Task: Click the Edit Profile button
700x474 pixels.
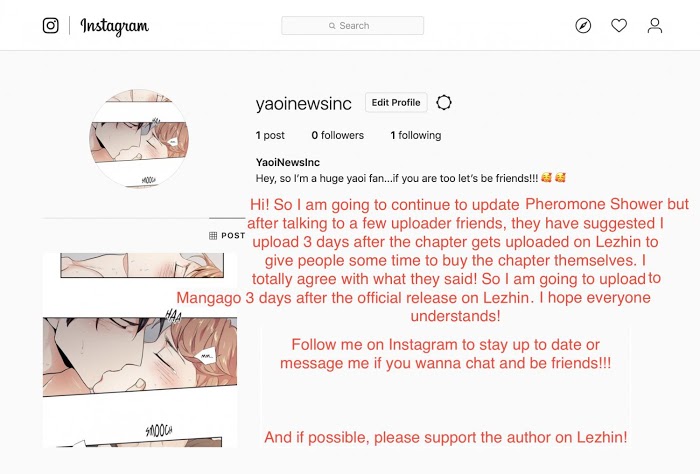Action: click(x=396, y=102)
